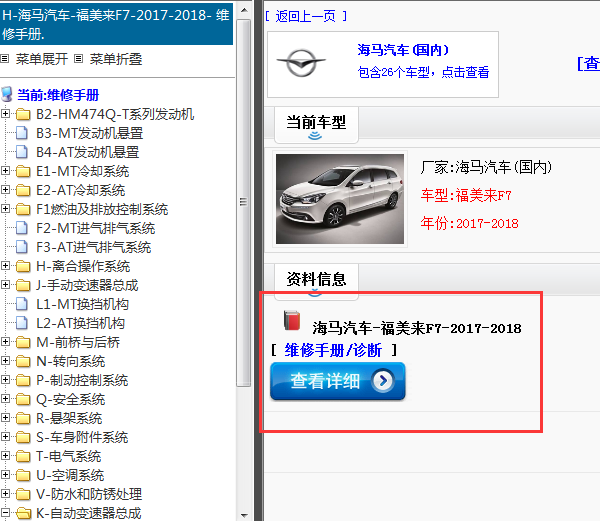Collapse the K-自动变速器总成 tree node
Screen dimensions: 600x521
tap(5, 513)
